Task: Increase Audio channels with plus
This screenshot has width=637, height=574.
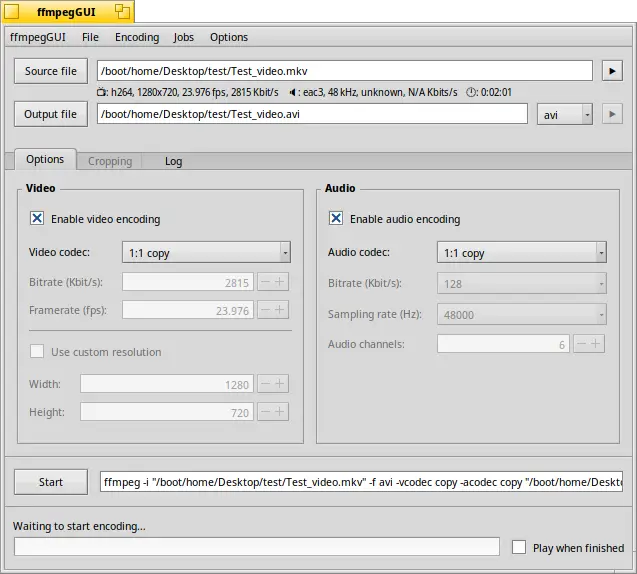Action: point(596,344)
